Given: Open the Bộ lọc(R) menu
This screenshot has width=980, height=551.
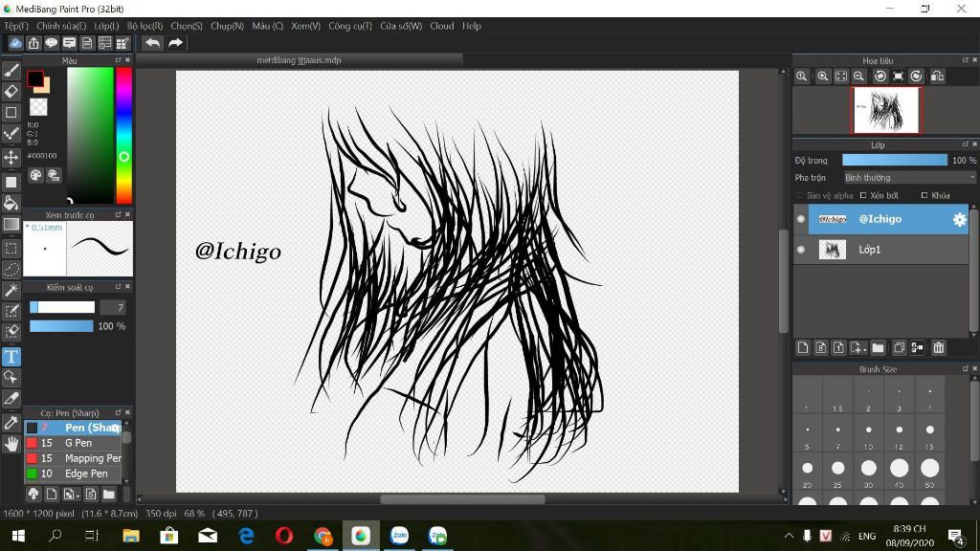Looking at the screenshot, I should pos(145,26).
